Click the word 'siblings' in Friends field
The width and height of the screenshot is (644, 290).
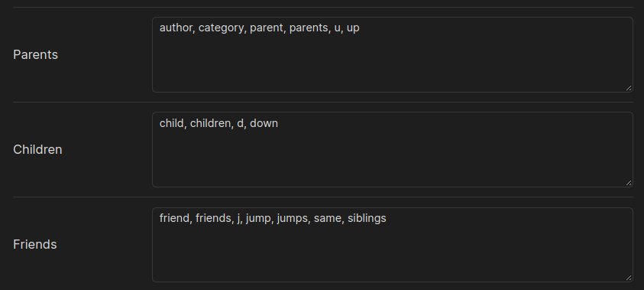[x=367, y=218]
